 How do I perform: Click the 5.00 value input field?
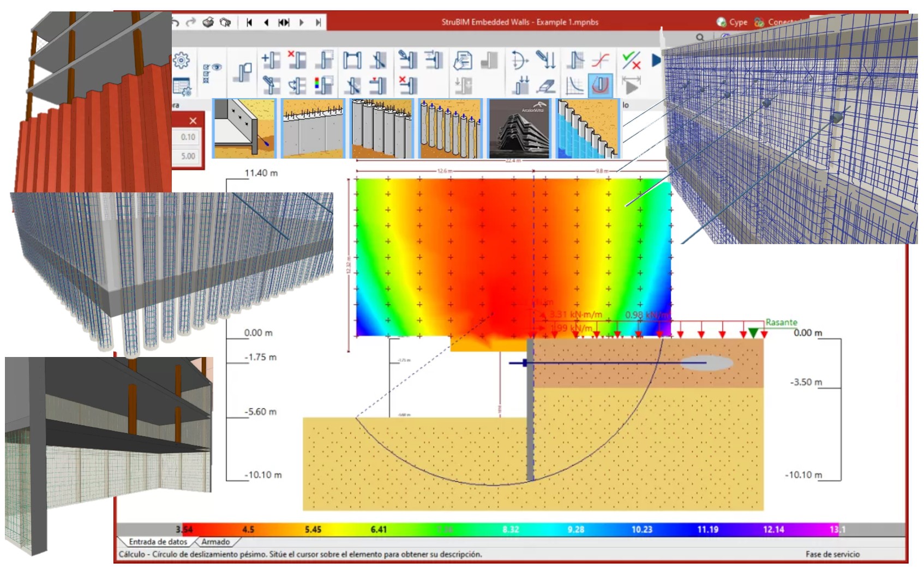(x=188, y=156)
